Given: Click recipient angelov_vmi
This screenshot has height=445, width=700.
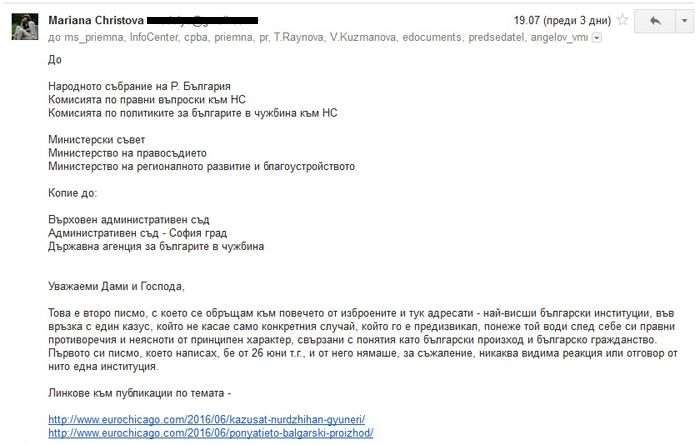Looking at the screenshot, I should [x=566, y=37].
